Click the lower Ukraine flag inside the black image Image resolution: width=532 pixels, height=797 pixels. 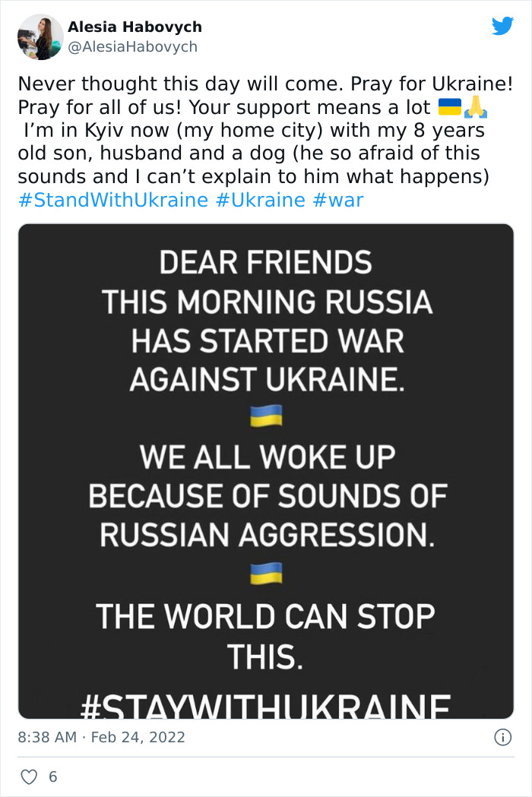(265, 575)
